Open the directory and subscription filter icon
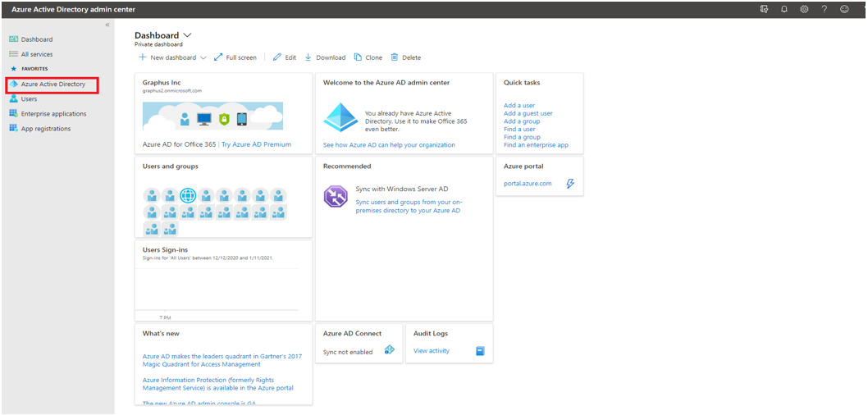 pos(764,9)
